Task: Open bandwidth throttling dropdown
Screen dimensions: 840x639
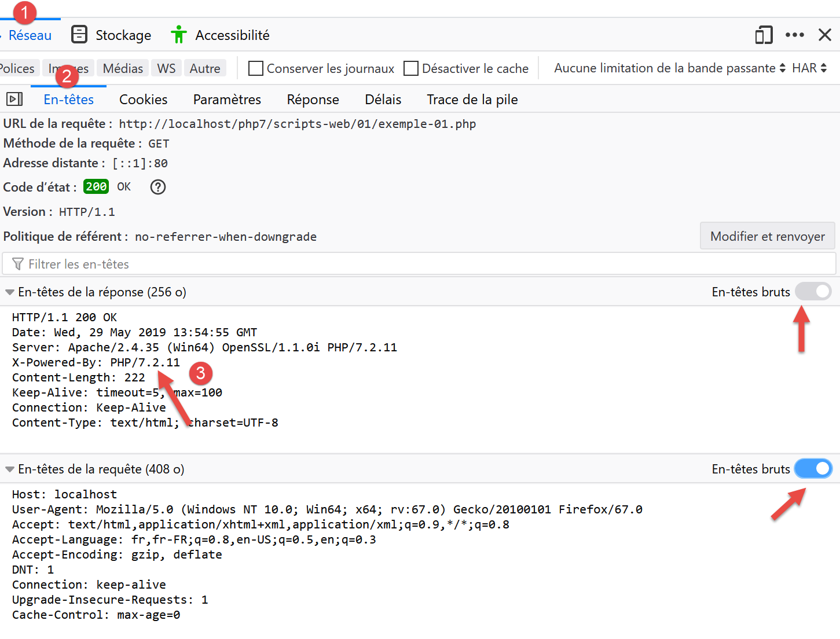Action: [669, 68]
